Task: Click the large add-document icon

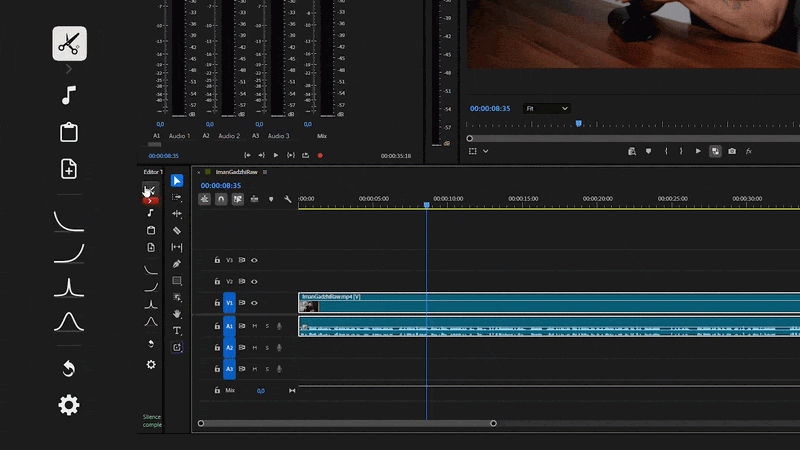Action: point(69,169)
